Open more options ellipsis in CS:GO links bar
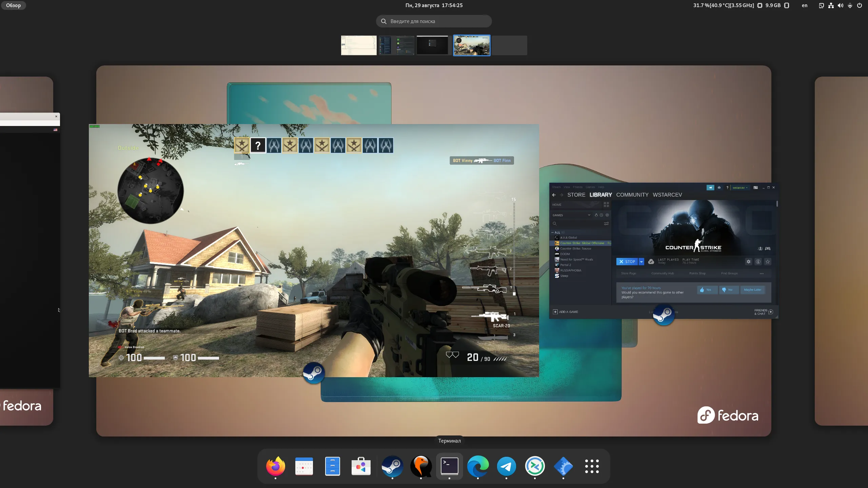This screenshot has width=868, height=488. [762, 273]
